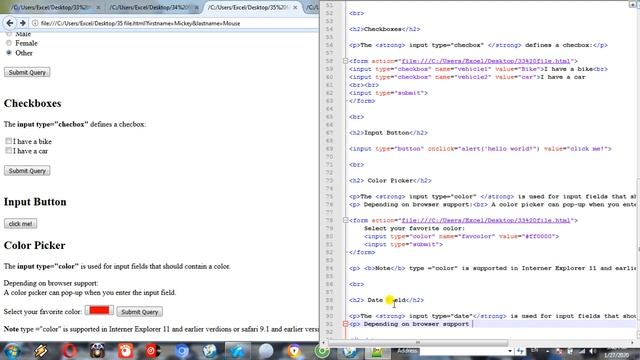Click the EN language indicator
Viewport: 640px width, 360px height.
pyautogui.click(x=534, y=350)
